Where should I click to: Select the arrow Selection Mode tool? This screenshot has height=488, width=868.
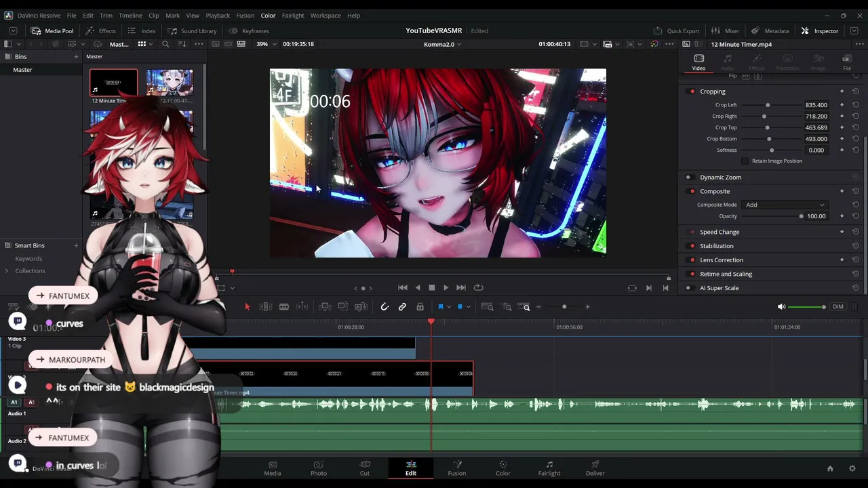[247, 307]
